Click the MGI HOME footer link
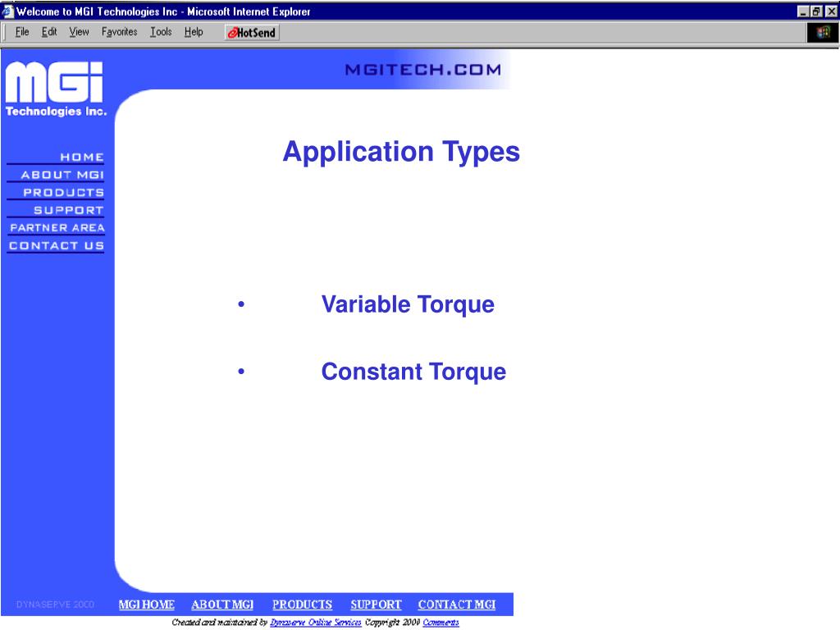The image size is (840, 630). click(x=146, y=605)
